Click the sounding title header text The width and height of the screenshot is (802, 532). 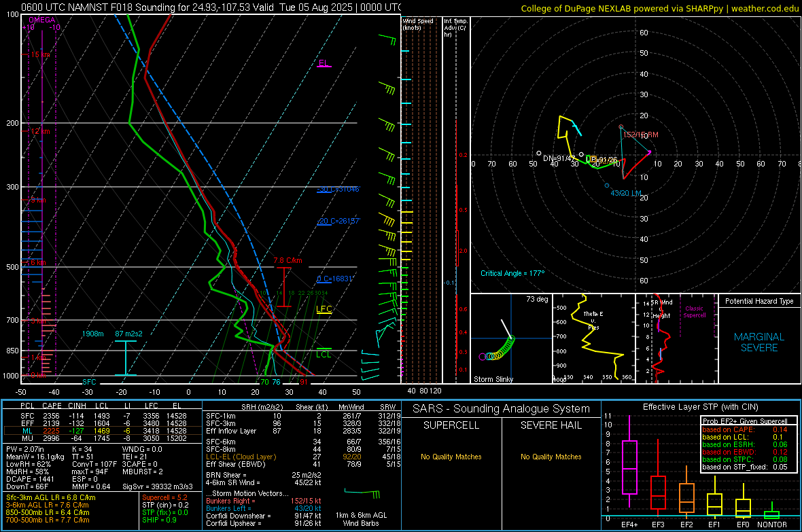tap(211, 7)
